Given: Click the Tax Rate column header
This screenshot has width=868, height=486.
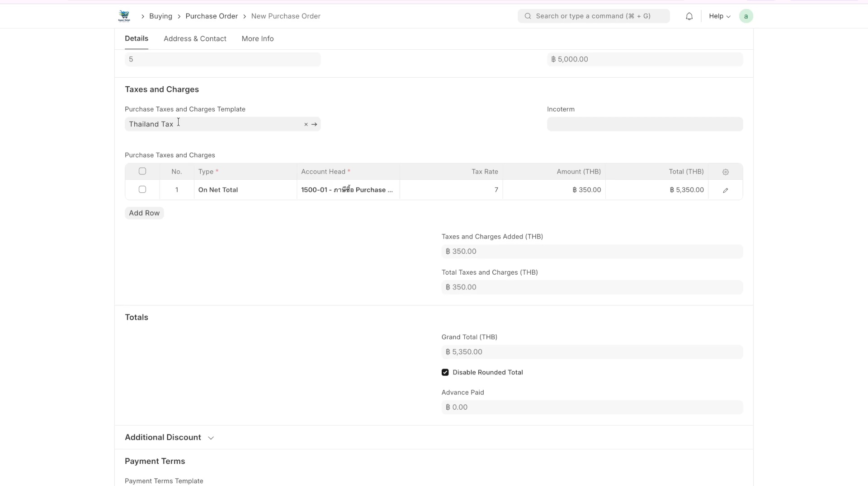Looking at the screenshot, I should [x=451, y=172].
